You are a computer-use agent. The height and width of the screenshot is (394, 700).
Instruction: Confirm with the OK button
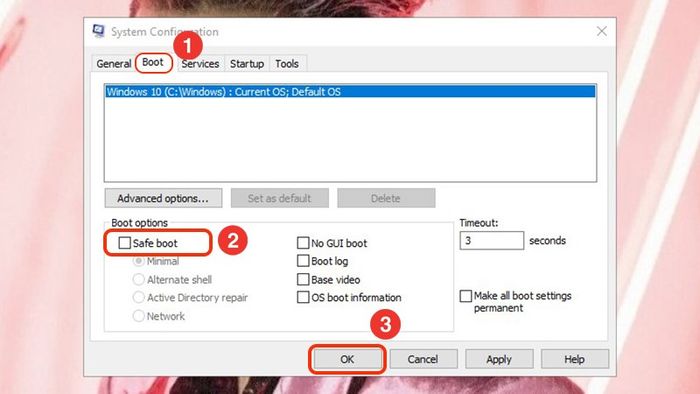(x=347, y=359)
